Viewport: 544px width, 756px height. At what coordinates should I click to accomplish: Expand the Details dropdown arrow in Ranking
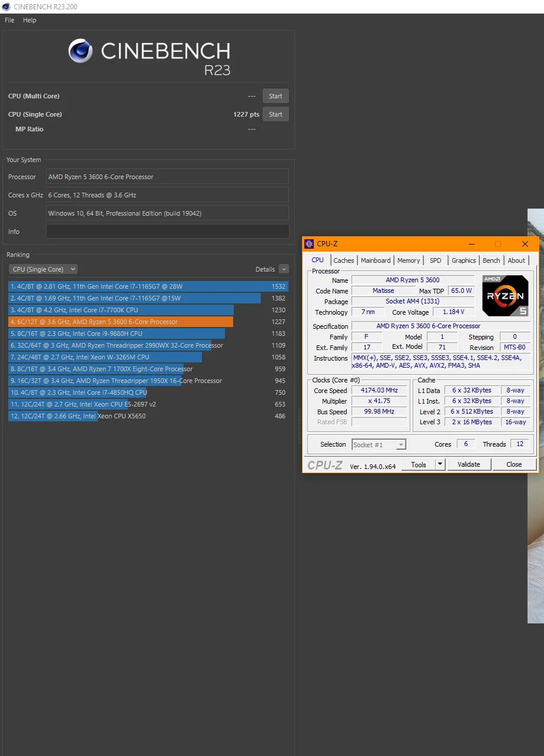click(284, 269)
